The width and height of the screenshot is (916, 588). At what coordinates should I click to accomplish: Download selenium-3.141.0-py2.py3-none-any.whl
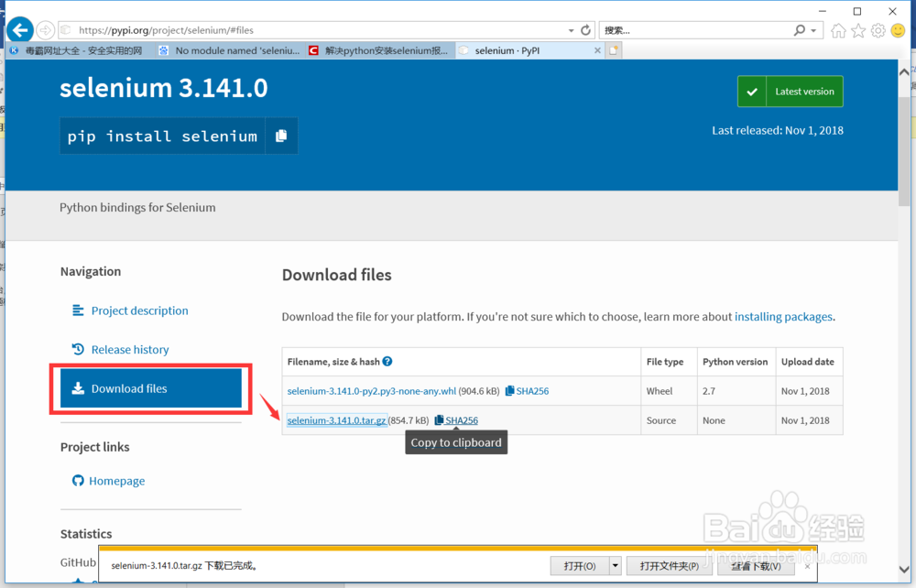(372, 391)
